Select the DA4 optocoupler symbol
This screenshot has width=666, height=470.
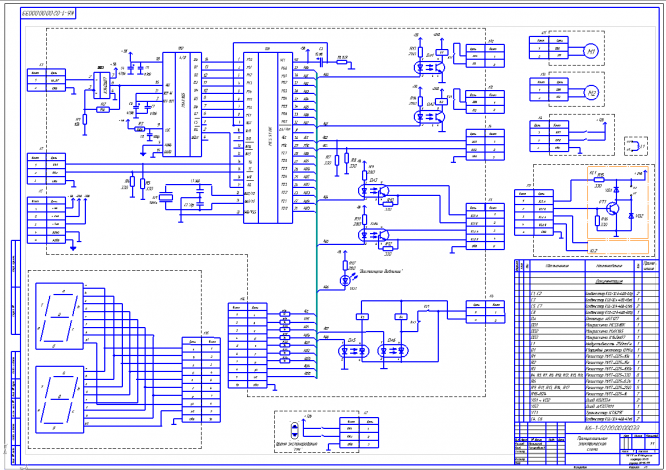374,234
